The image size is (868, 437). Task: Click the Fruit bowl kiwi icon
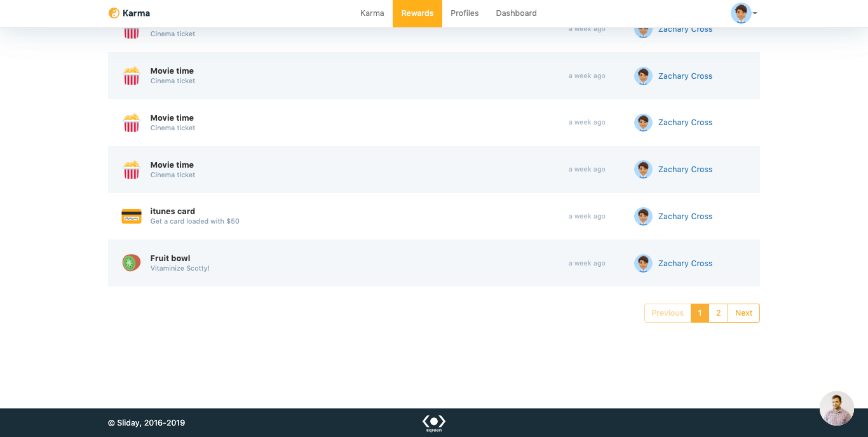click(x=132, y=263)
